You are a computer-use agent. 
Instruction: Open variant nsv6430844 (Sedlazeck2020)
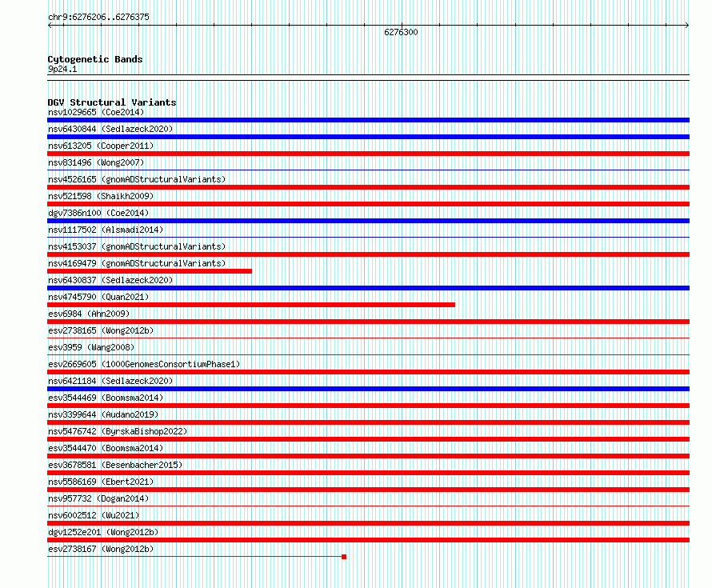coord(110,129)
